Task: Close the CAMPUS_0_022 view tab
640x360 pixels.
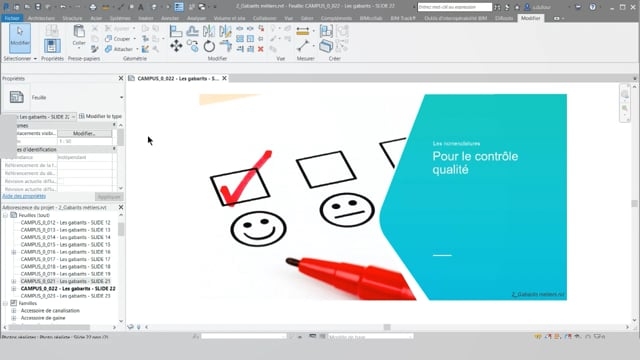Action: pyautogui.click(x=224, y=78)
